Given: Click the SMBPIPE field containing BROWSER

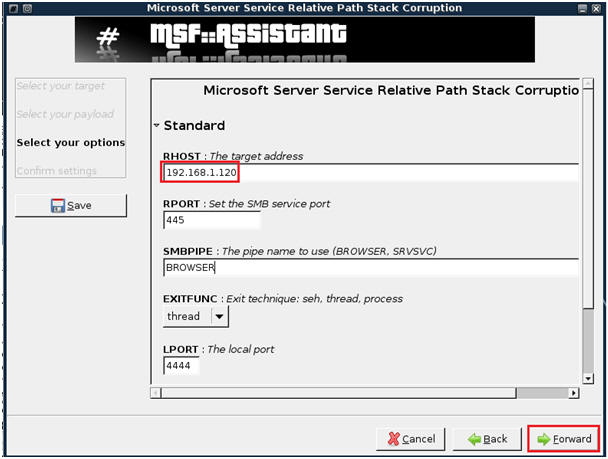Looking at the screenshot, I should click(x=371, y=267).
